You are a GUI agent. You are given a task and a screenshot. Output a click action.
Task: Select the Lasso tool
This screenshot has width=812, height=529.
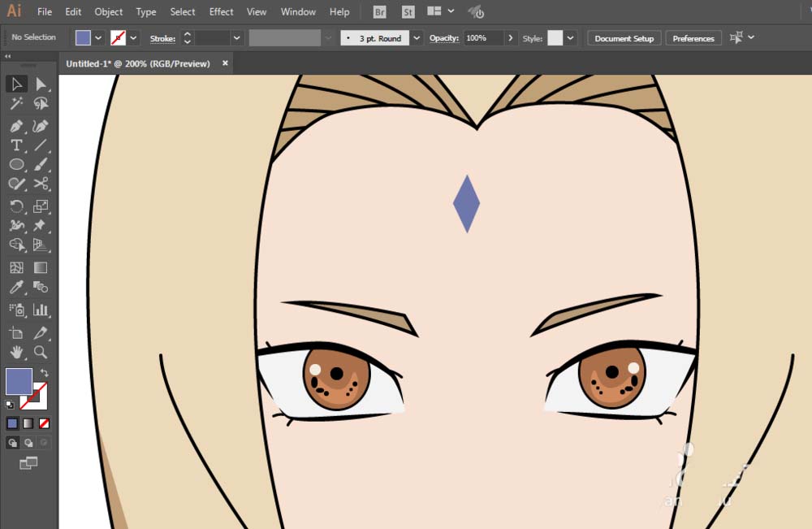41,104
